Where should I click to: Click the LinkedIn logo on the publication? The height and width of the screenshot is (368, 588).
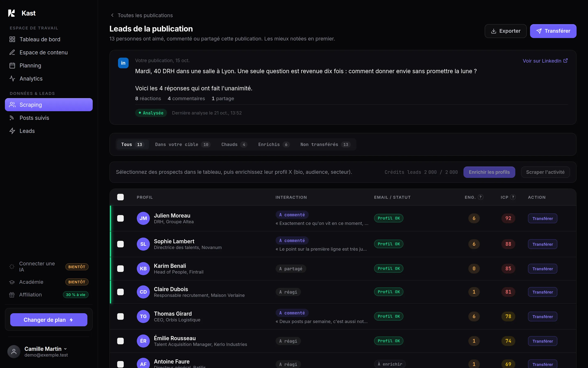click(x=123, y=63)
